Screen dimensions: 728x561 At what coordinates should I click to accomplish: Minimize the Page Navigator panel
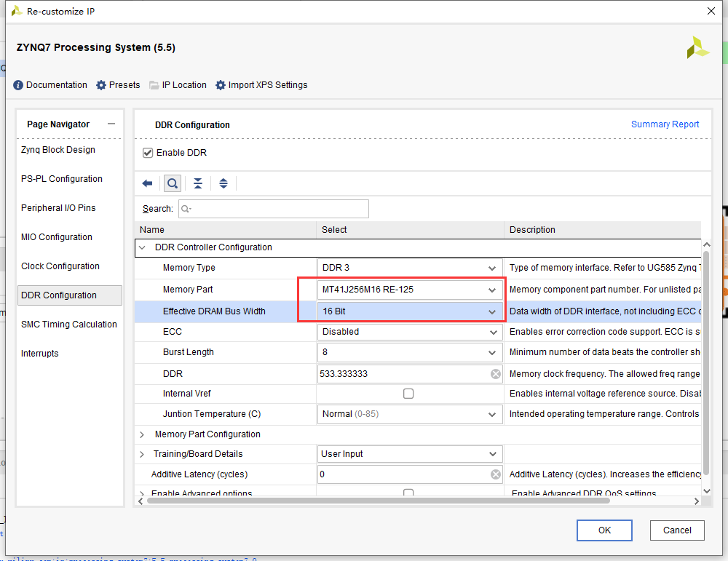click(111, 124)
